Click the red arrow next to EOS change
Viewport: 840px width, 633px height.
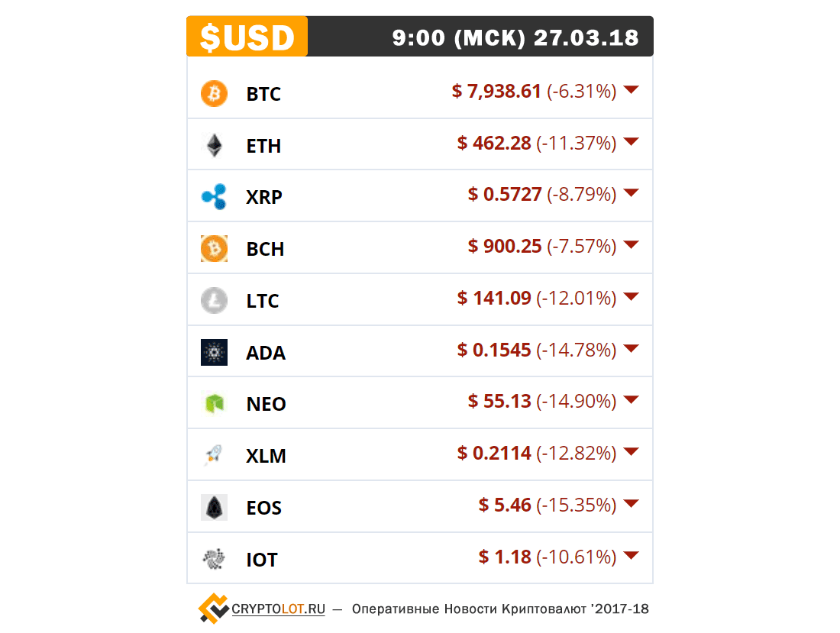[x=632, y=503]
